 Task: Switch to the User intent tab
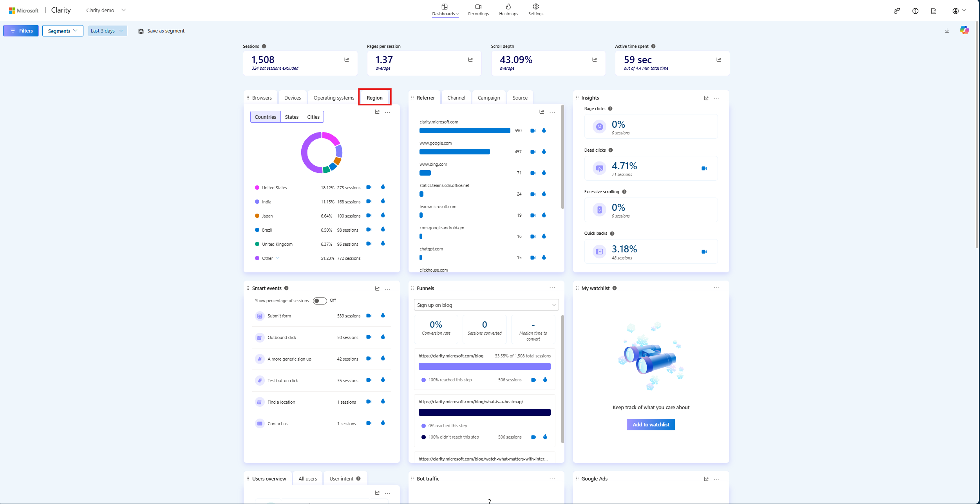(345, 479)
